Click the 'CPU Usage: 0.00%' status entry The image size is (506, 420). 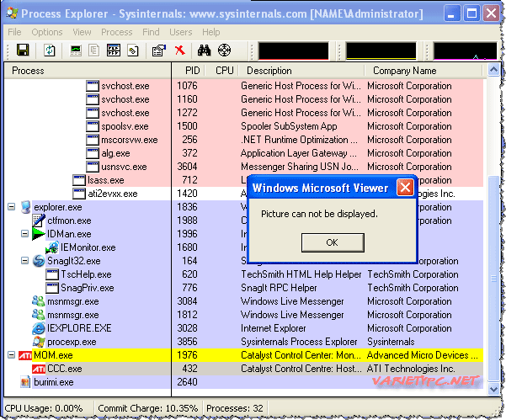[44, 408]
